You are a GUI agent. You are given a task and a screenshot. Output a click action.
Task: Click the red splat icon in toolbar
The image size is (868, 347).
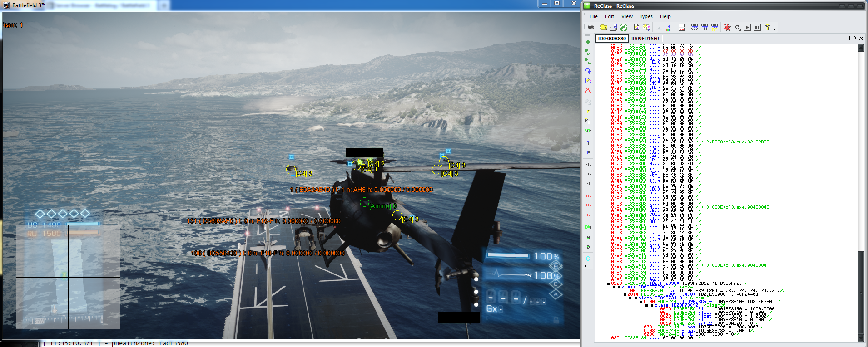[x=727, y=28]
